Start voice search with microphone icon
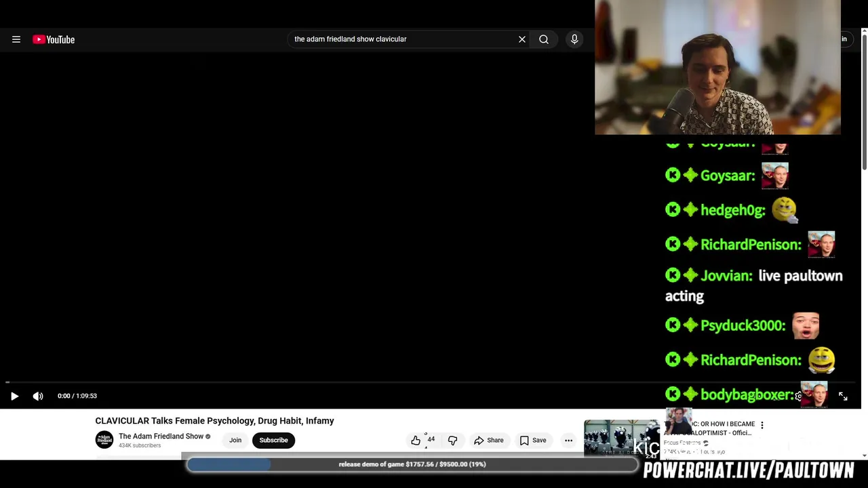This screenshot has height=488, width=868. point(574,39)
